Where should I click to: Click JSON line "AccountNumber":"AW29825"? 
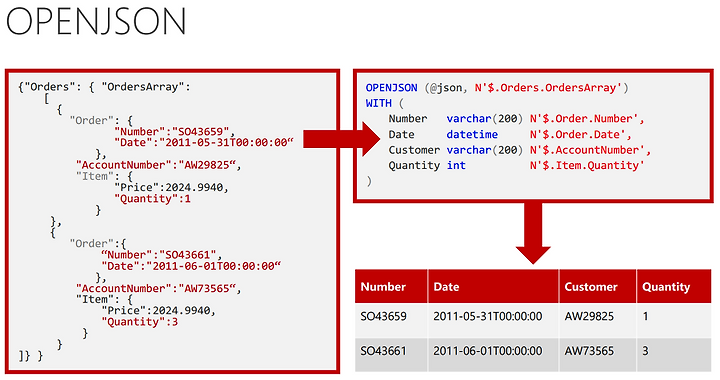(x=158, y=165)
